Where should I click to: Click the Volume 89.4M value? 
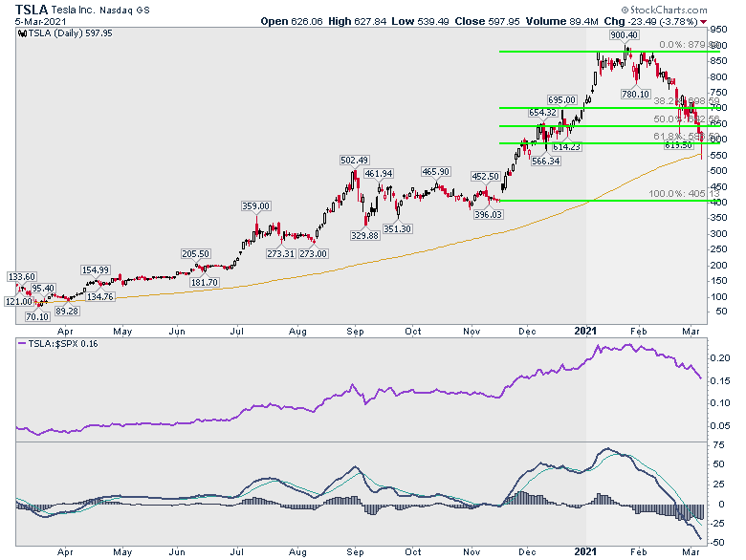(x=561, y=21)
